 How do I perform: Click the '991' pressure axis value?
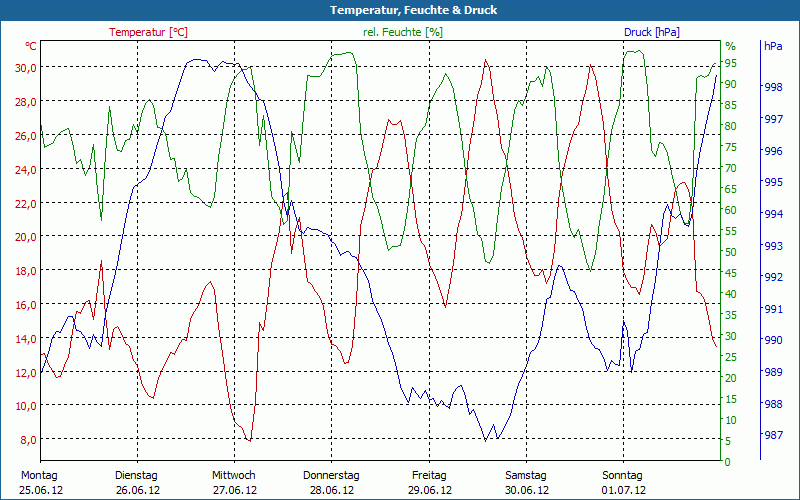(x=773, y=309)
